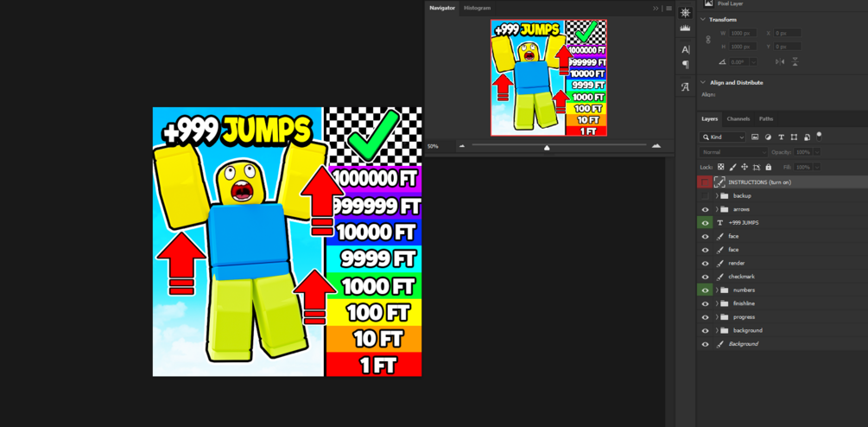
Task: Filter layers by pixel layers
Action: click(x=756, y=137)
